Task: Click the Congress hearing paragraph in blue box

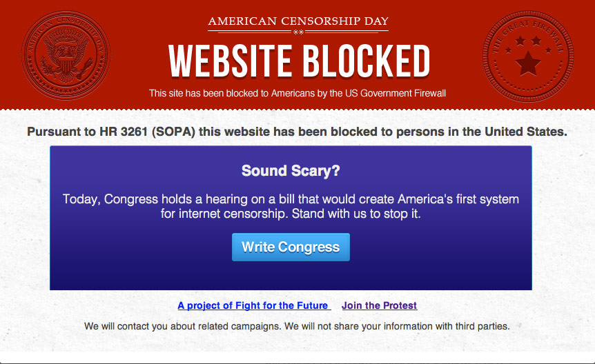Action: (291, 206)
